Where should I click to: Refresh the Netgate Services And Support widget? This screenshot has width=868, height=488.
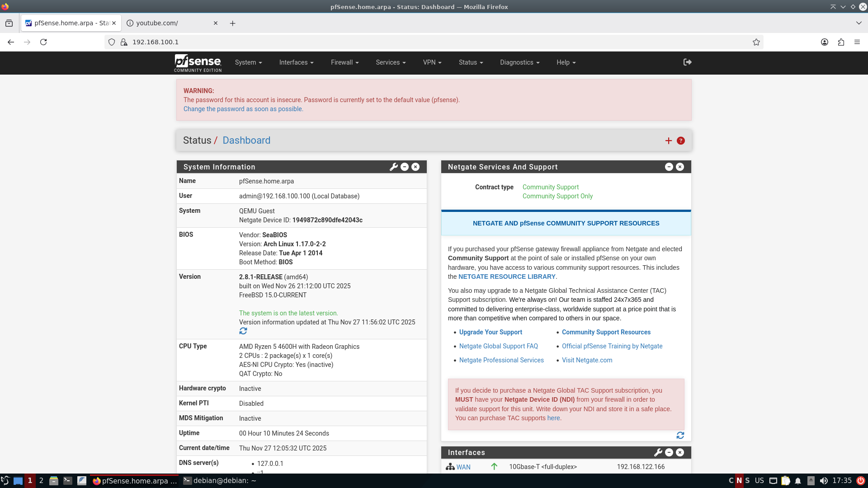(x=681, y=435)
